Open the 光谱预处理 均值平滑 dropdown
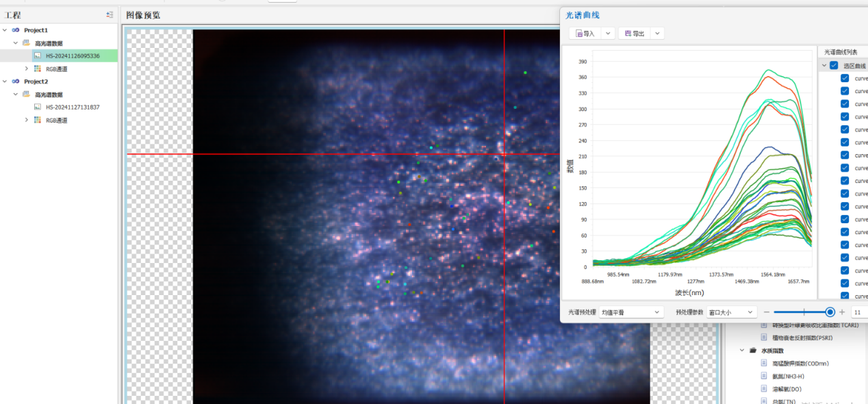 tap(630, 312)
